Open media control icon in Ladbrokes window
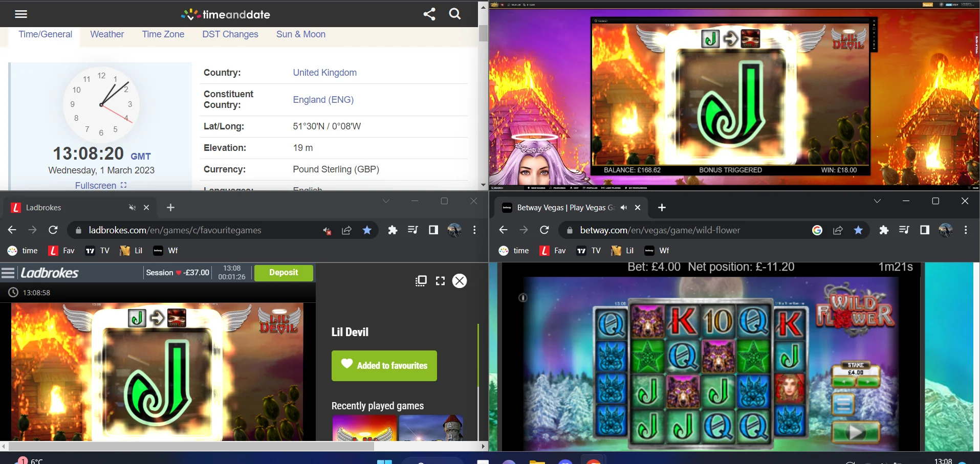The height and width of the screenshot is (464, 980). (413, 230)
